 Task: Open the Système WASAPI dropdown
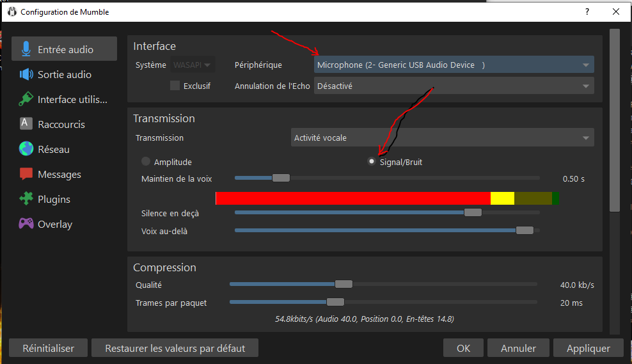[x=193, y=65]
